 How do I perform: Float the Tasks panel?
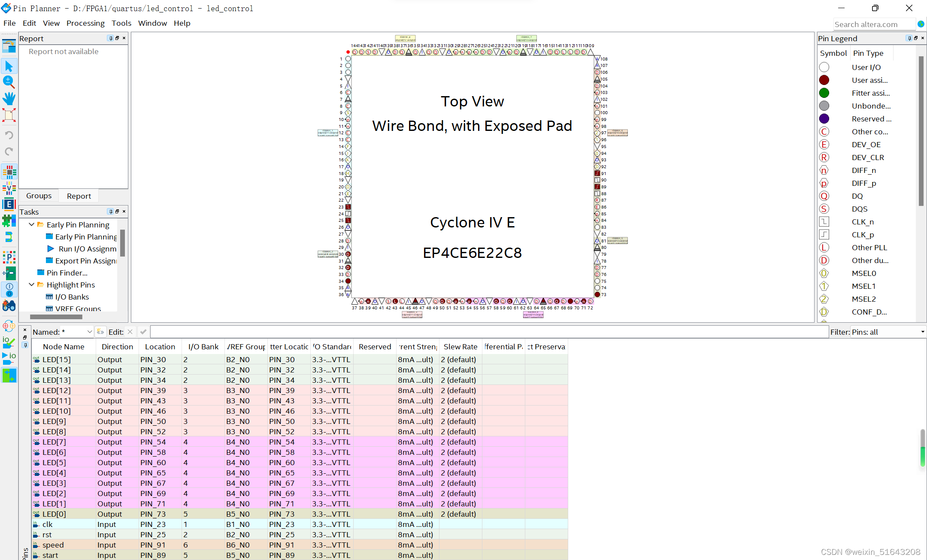pyautogui.click(x=117, y=212)
